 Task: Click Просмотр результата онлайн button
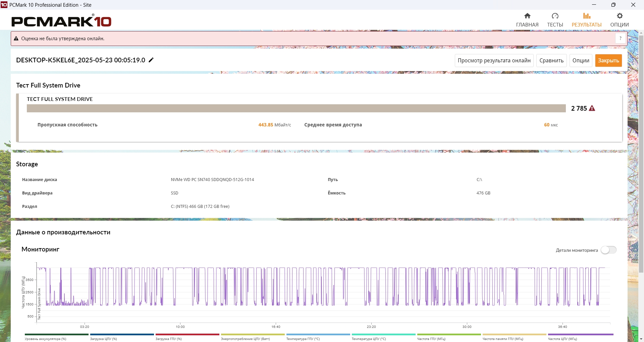coord(494,61)
